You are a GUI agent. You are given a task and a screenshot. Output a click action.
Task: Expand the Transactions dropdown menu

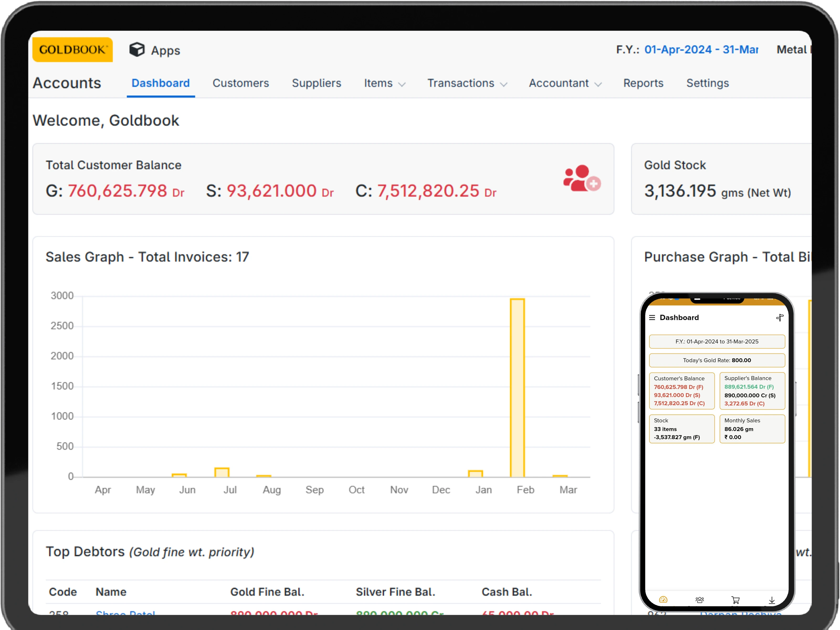click(467, 83)
